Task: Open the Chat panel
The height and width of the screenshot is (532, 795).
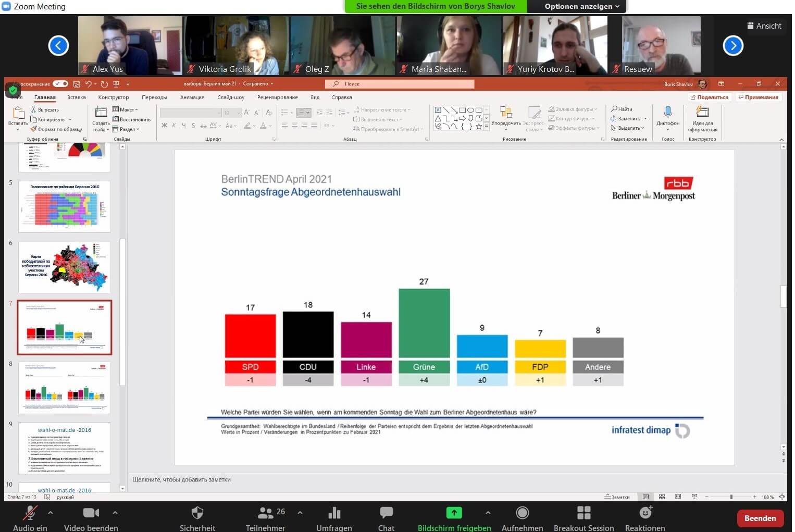Action: click(x=386, y=513)
